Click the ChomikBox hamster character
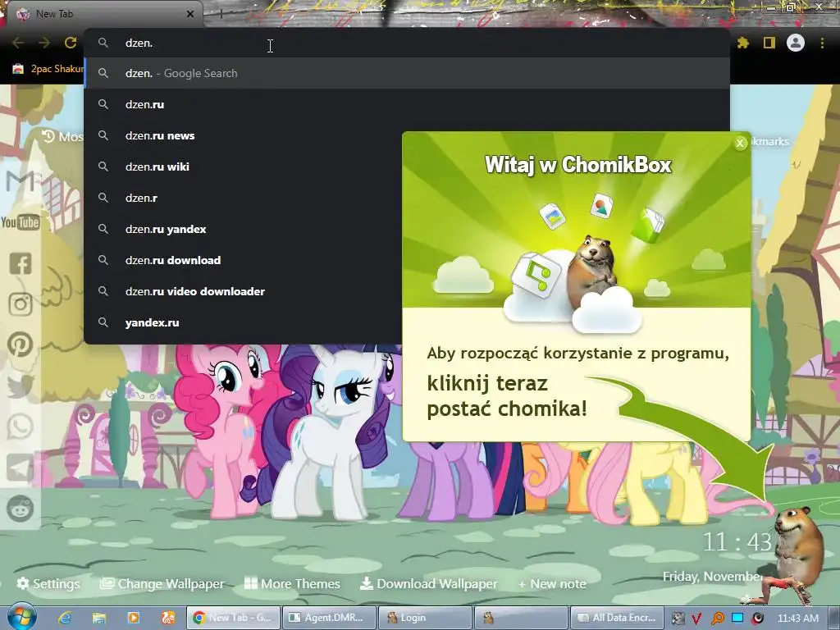The image size is (840, 630). pyautogui.click(x=799, y=554)
